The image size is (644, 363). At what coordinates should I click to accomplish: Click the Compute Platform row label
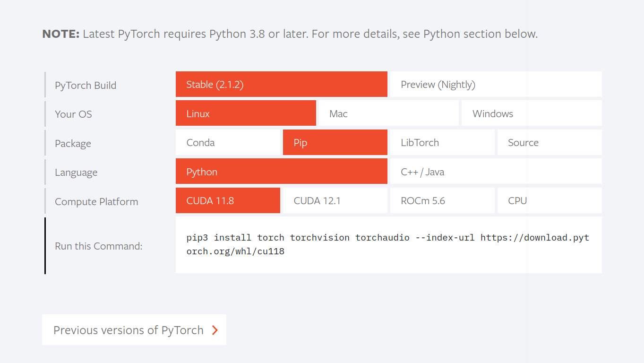point(96,202)
